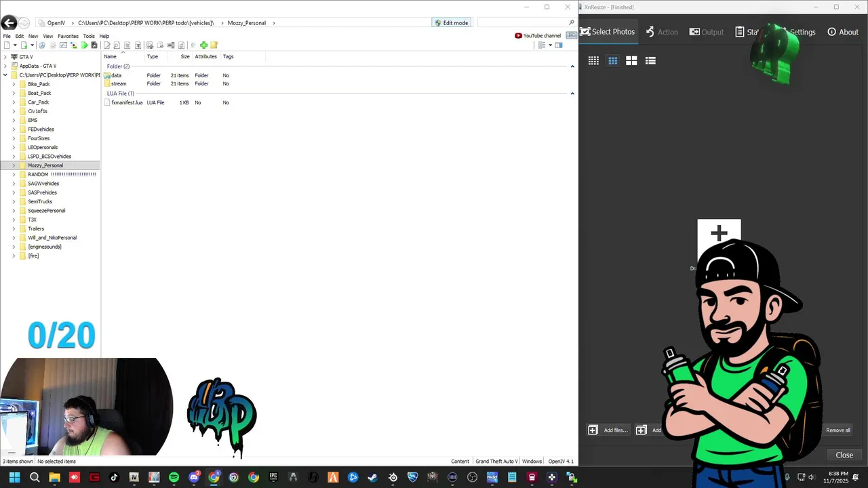This screenshot has width=868, height=488.
Task: Toggle Edit mode in OpenIV
Action: coord(451,23)
